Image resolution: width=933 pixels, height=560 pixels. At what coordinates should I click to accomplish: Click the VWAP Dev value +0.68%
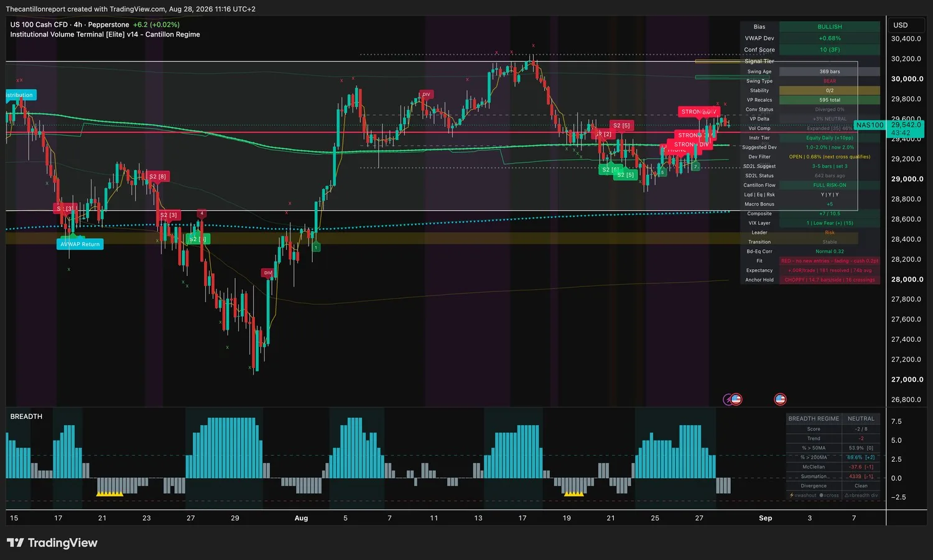tap(830, 39)
